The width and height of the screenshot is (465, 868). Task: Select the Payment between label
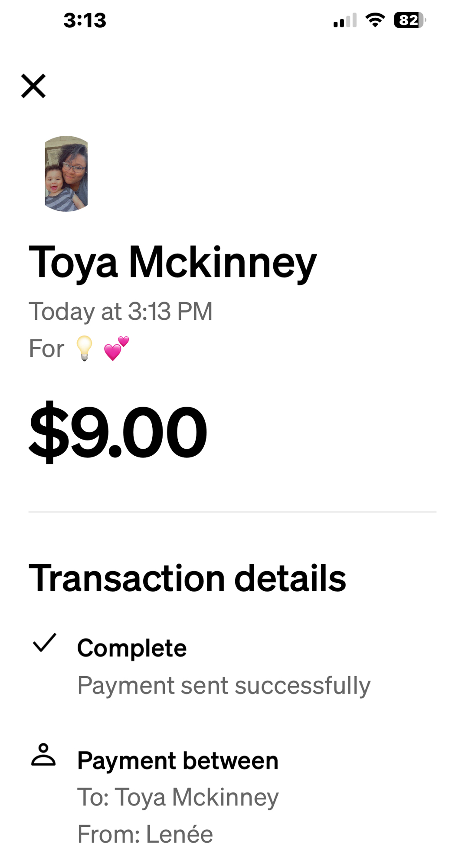coord(178,760)
